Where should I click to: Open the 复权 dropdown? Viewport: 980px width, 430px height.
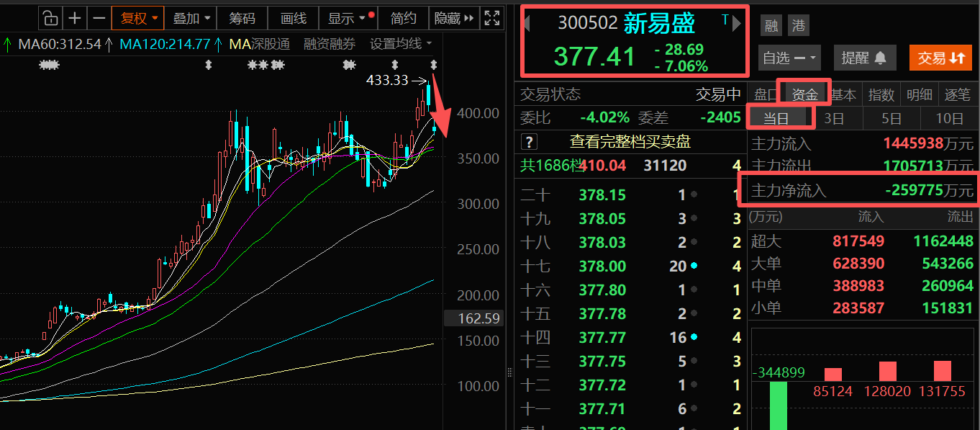tap(139, 18)
